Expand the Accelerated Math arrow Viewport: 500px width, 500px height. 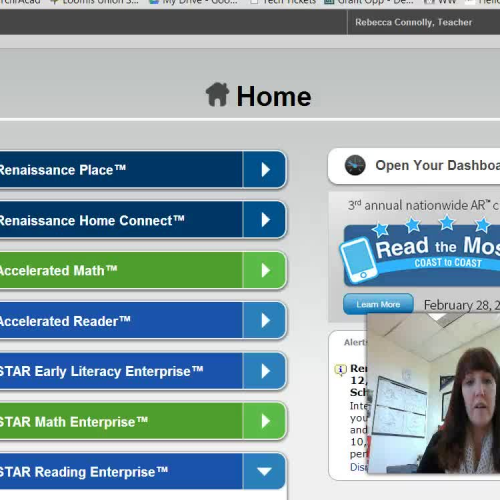(265, 270)
